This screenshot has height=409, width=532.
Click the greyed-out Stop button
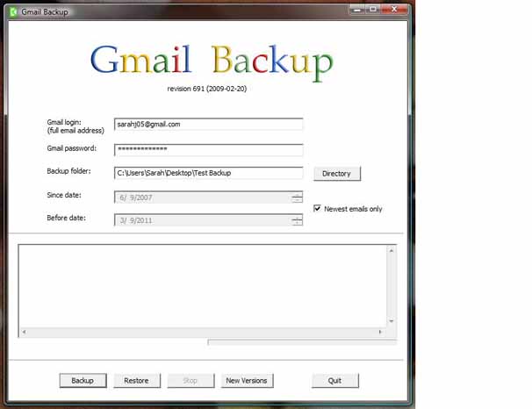191,381
